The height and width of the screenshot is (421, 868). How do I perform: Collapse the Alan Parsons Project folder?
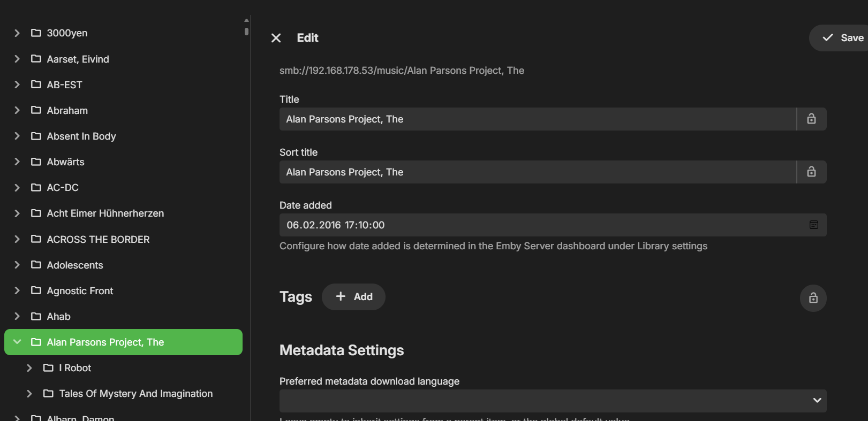click(x=17, y=342)
